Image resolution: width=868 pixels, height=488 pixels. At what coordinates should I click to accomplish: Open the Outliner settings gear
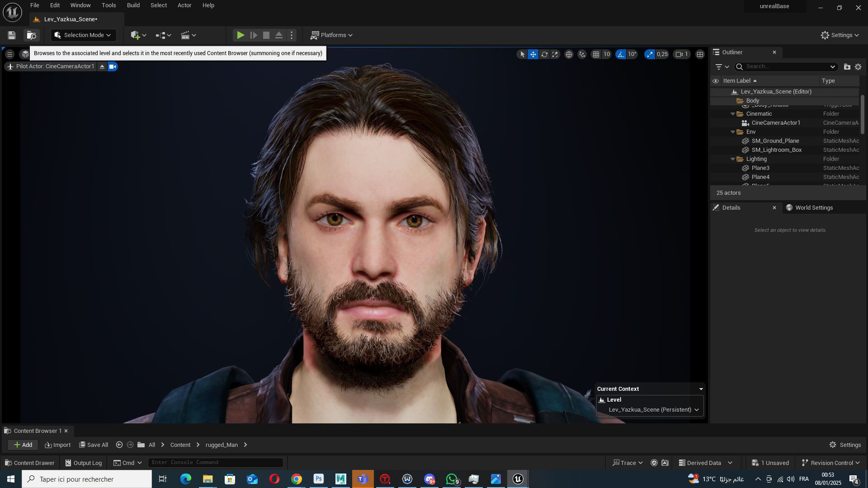858,67
